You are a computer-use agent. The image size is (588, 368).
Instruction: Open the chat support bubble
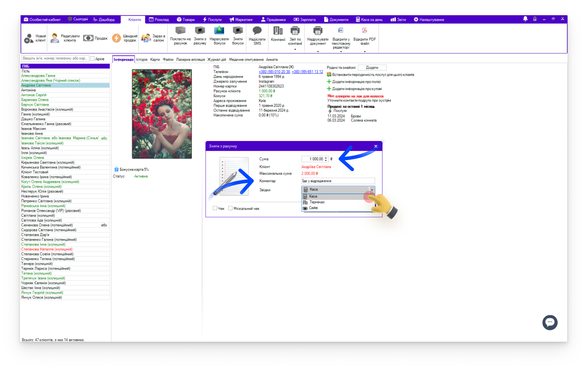550,322
